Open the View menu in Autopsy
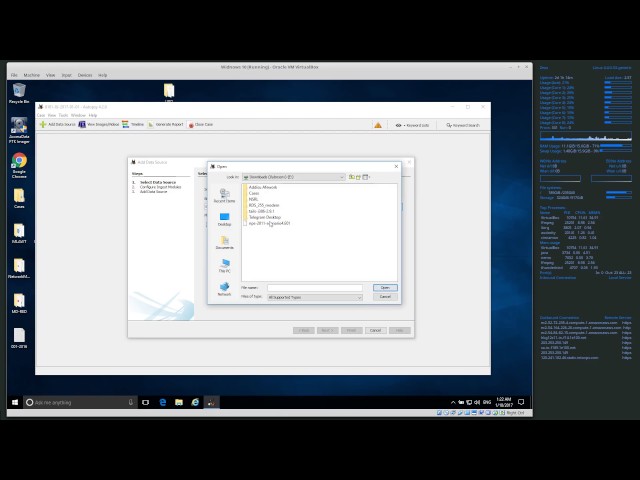Screen dimensions: 640x480 [x=52, y=116]
